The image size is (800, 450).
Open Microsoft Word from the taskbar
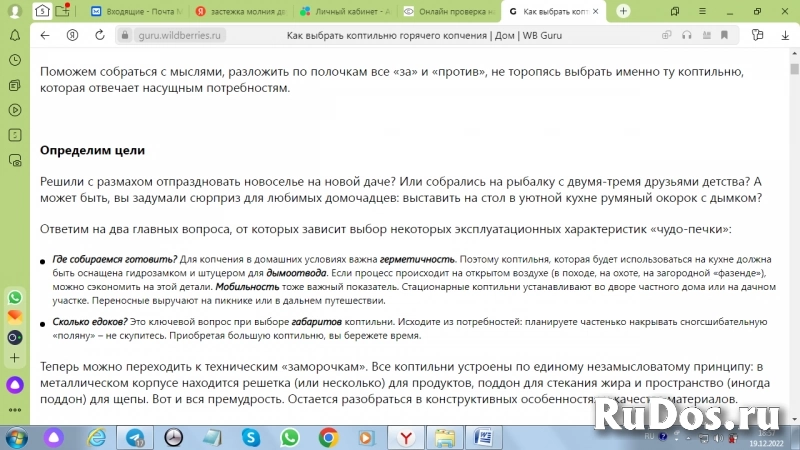[483, 438]
